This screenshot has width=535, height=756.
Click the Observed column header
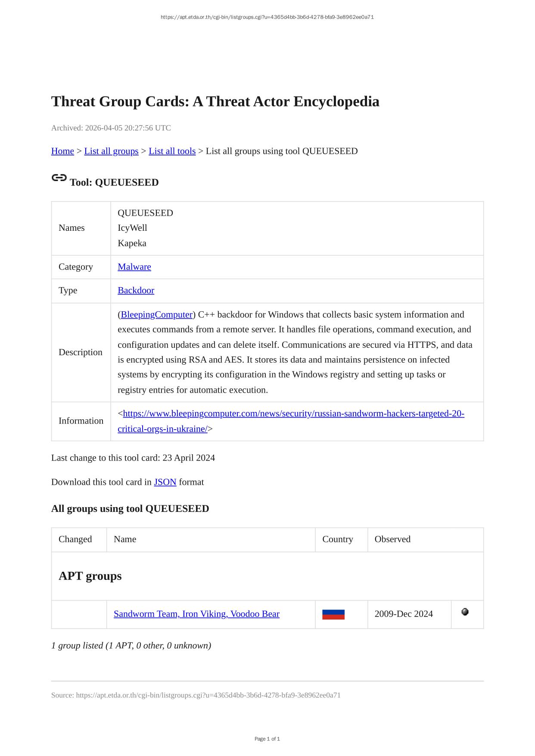(x=392, y=539)
